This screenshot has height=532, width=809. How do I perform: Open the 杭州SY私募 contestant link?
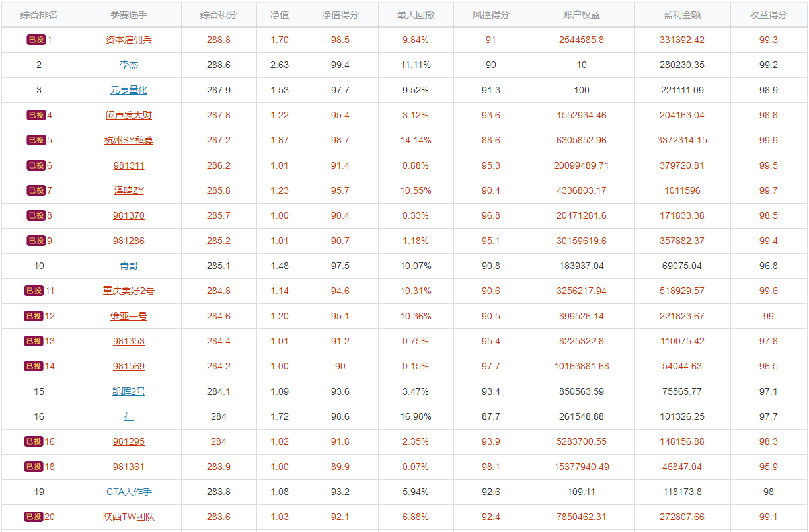[x=129, y=140]
